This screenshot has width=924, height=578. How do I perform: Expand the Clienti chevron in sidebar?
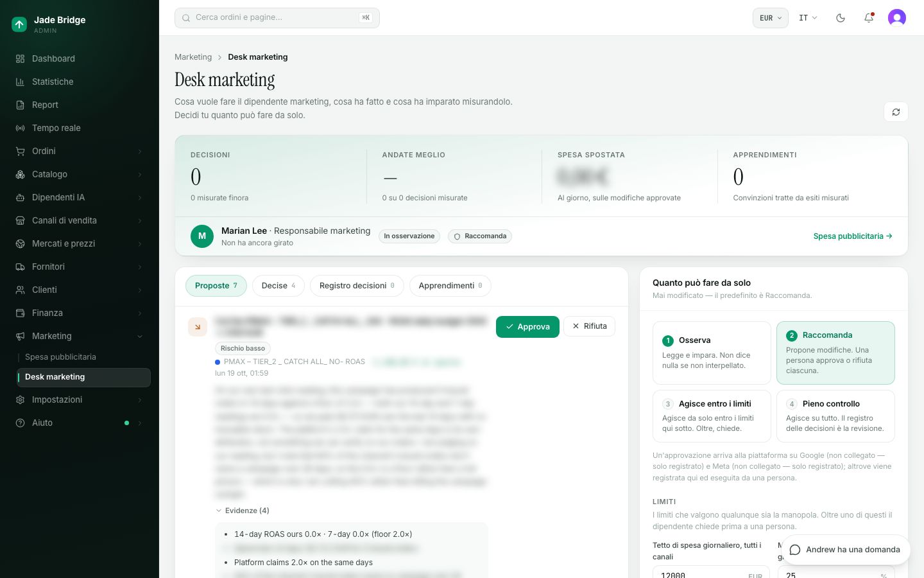click(x=140, y=290)
